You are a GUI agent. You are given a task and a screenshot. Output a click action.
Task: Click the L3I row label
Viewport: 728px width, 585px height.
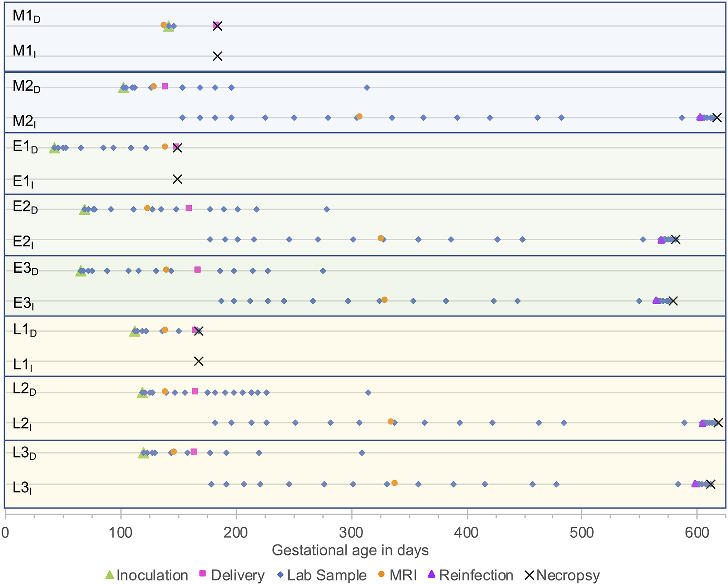[22, 488]
